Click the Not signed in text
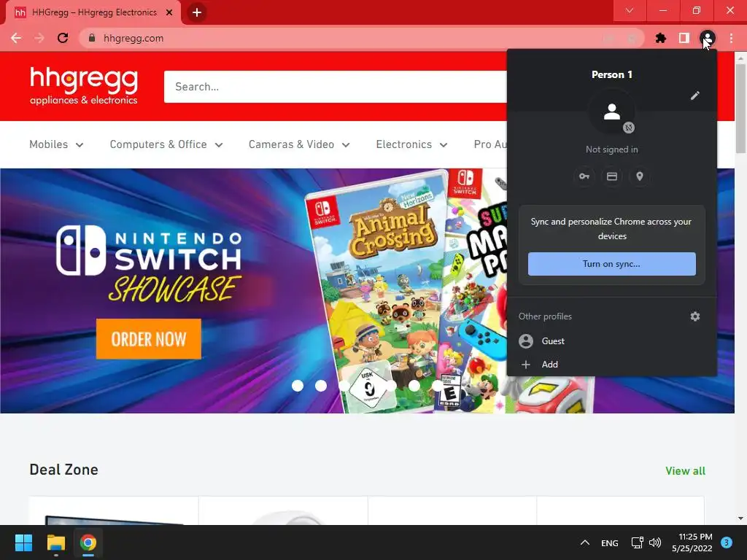This screenshot has width=747, height=560. [x=612, y=149]
